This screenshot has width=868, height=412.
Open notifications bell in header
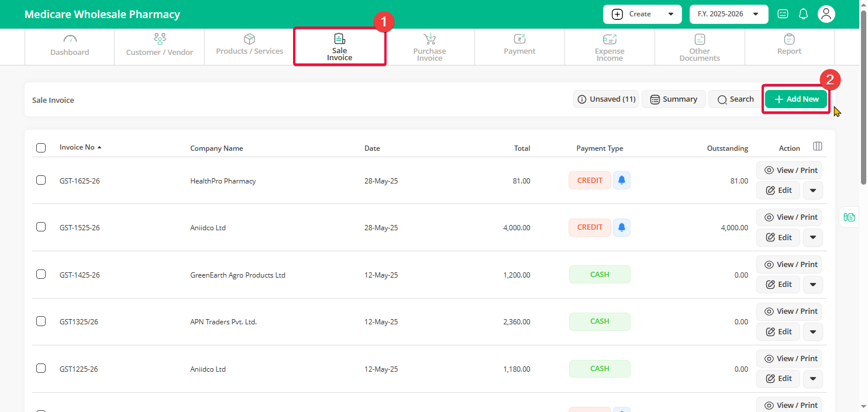[803, 14]
